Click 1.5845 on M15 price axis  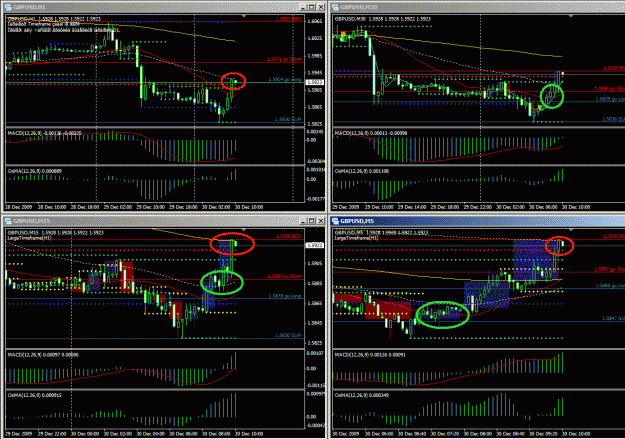[x=314, y=323]
